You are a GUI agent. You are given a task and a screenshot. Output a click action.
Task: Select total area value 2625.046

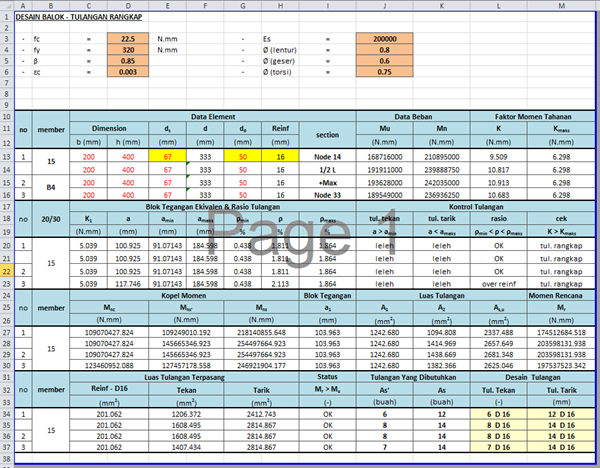coord(499,365)
